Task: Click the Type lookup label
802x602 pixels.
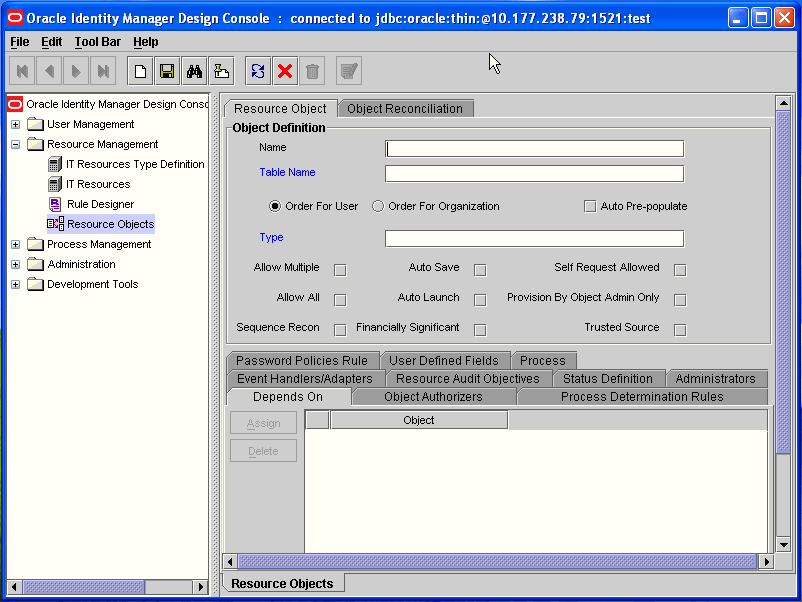Action: [x=271, y=237]
